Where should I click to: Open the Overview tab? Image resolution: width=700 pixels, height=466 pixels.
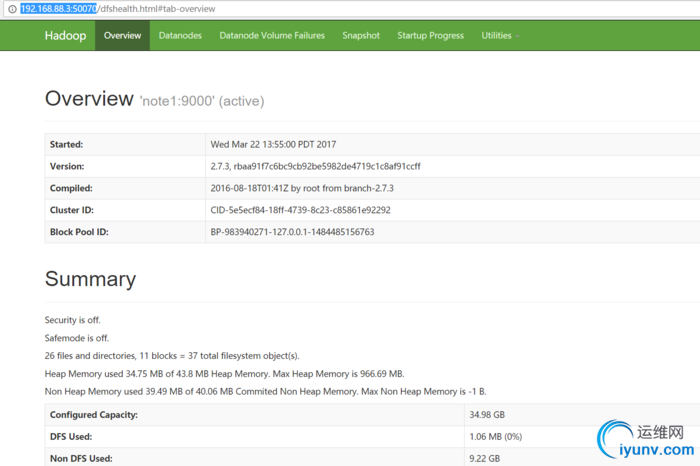(122, 36)
